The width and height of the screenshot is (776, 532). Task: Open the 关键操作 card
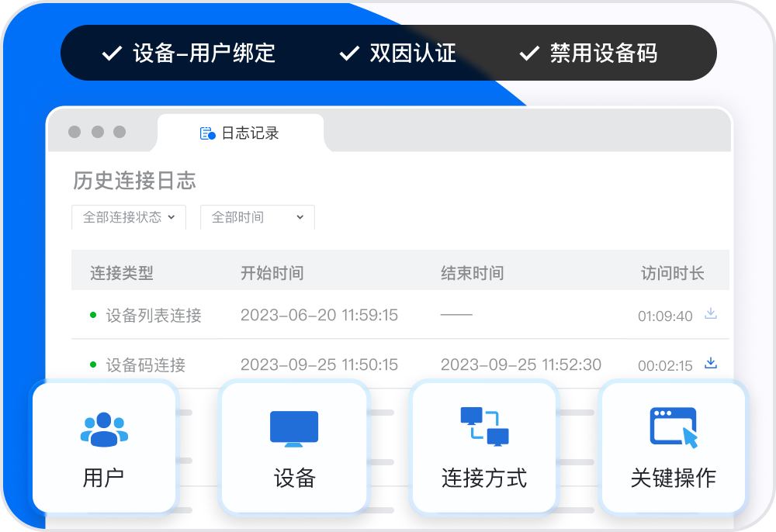coord(673,448)
